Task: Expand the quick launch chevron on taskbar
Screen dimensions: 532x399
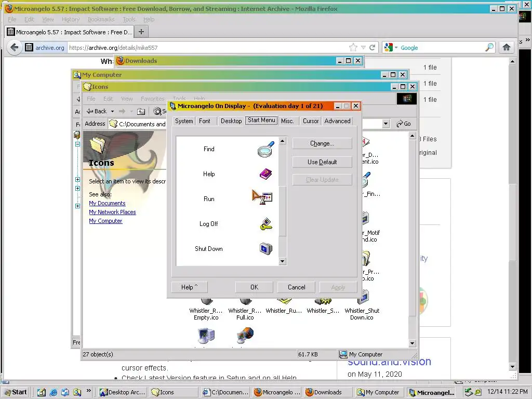Action: [x=88, y=391]
